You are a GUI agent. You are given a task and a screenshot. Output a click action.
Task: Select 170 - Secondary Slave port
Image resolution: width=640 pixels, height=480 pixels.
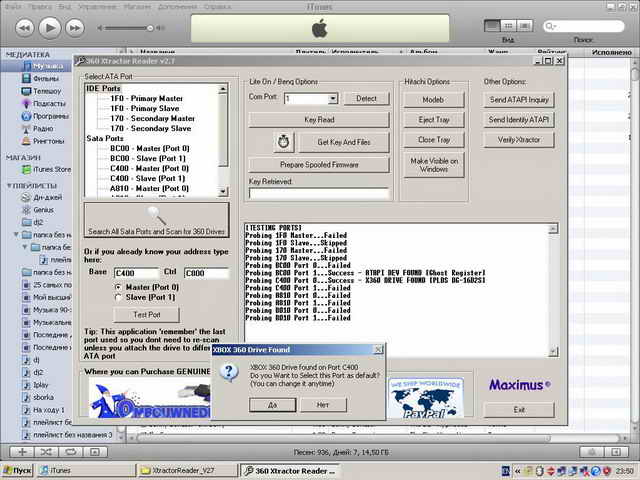(150, 128)
